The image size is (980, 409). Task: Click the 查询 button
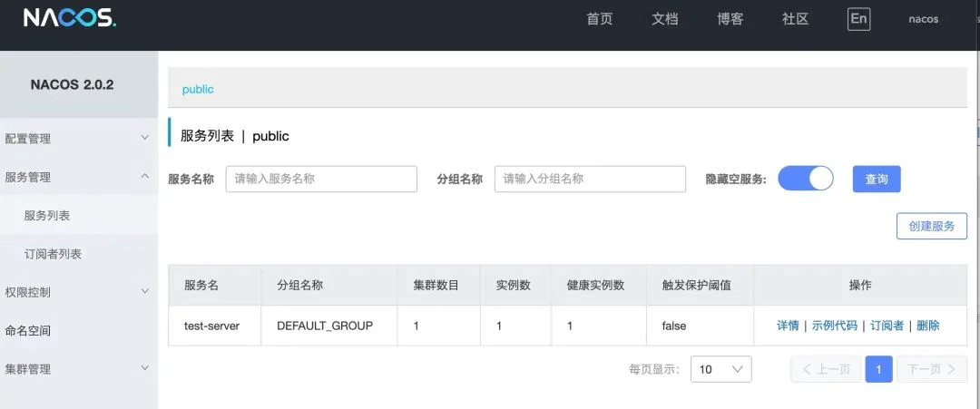pyautogui.click(x=876, y=180)
